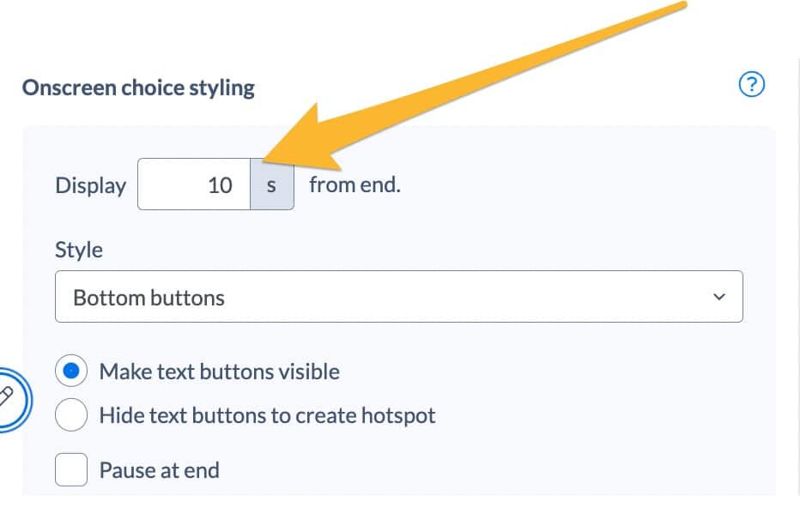Open the help question mark icon
Screen dimensions: 800x532
coord(752,84)
